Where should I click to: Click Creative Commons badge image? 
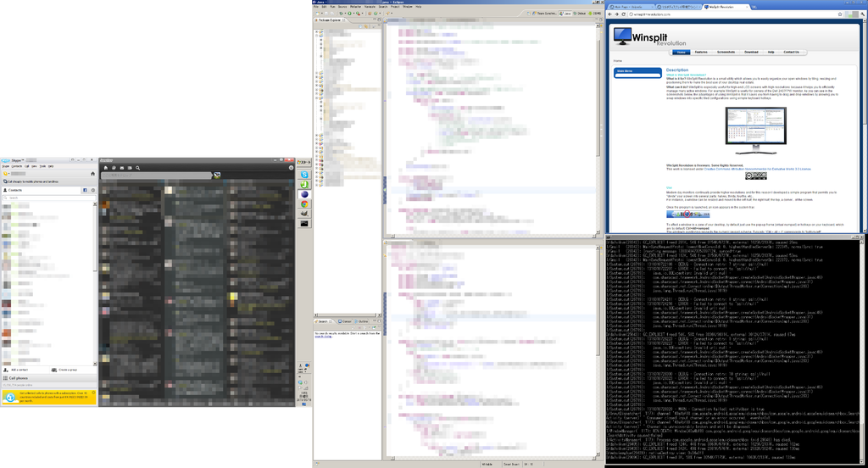[x=755, y=175]
